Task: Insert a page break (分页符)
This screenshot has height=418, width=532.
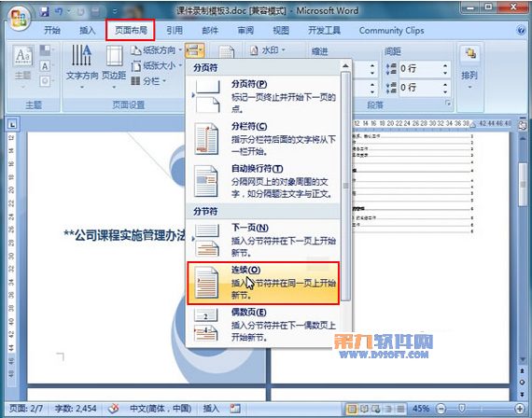Action: (263, 96)
